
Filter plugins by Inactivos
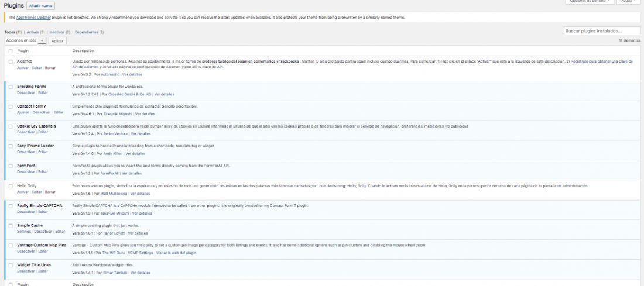tap(60, 32)
